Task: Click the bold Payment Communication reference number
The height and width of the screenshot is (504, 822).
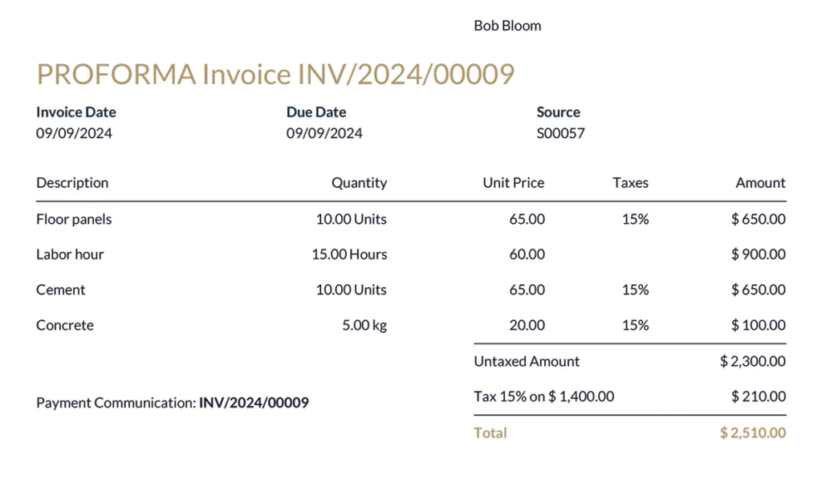Action: 254,403
